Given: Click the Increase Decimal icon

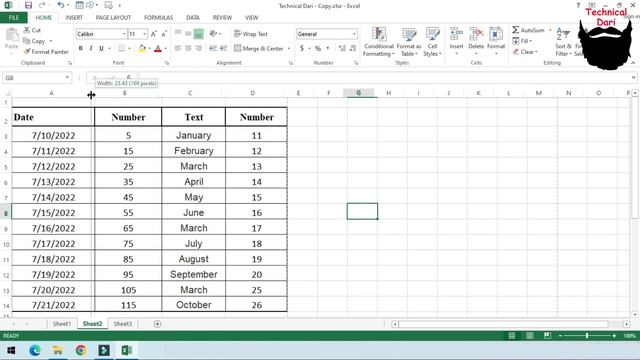Looking at the screenshot, I should (x=342, y=48).
